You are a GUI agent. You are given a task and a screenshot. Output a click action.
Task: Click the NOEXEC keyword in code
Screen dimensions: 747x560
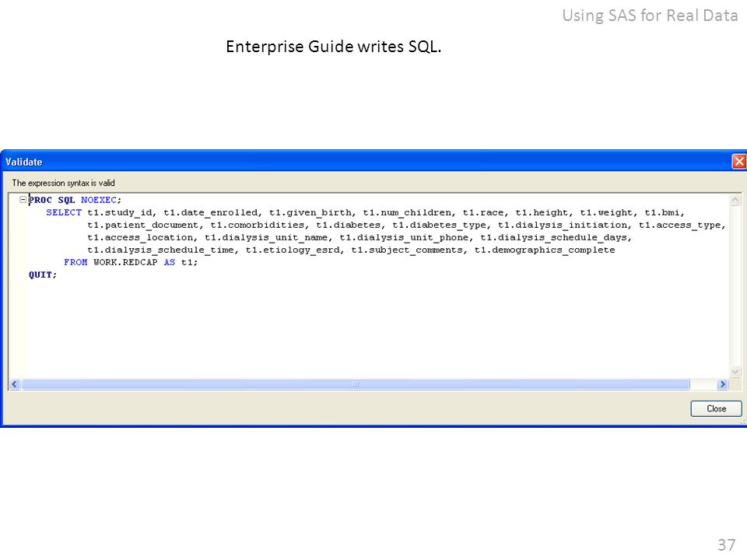99,200
